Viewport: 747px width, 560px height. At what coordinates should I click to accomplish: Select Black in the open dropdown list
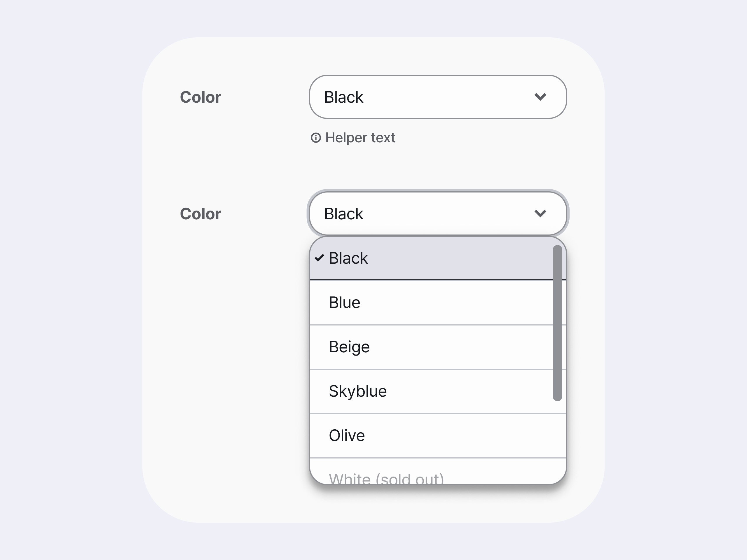pos(371,258)
